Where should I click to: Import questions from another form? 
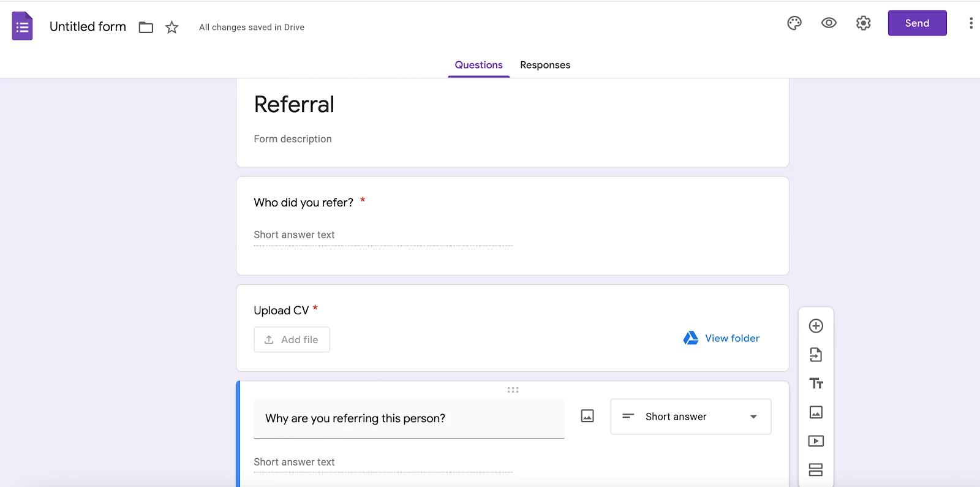click(x=816, y=355)
